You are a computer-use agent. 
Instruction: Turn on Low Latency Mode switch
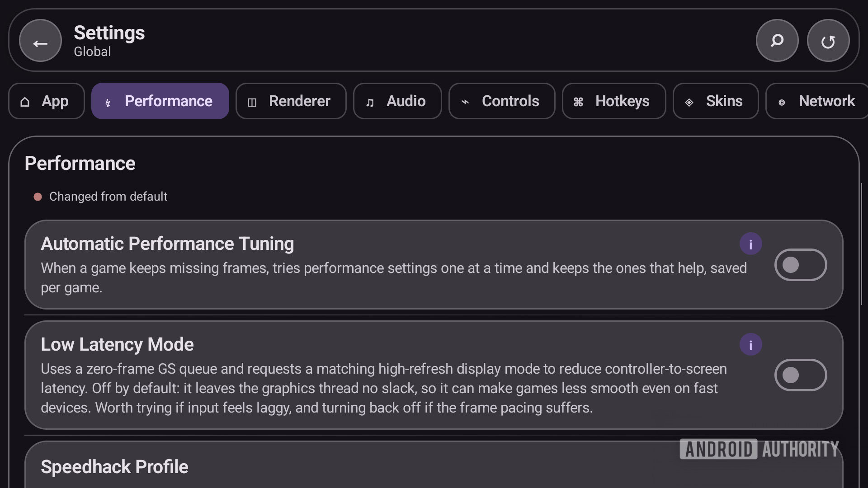801,375
